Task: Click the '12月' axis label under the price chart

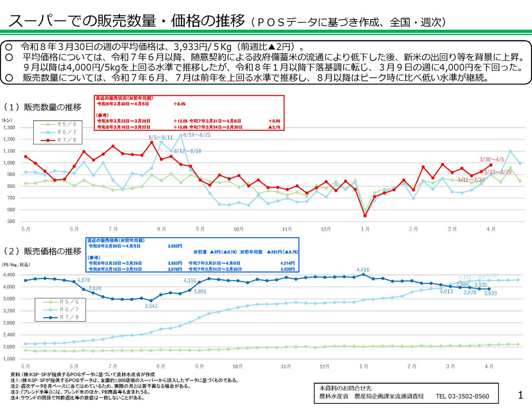Action: [x=326, y=367]
